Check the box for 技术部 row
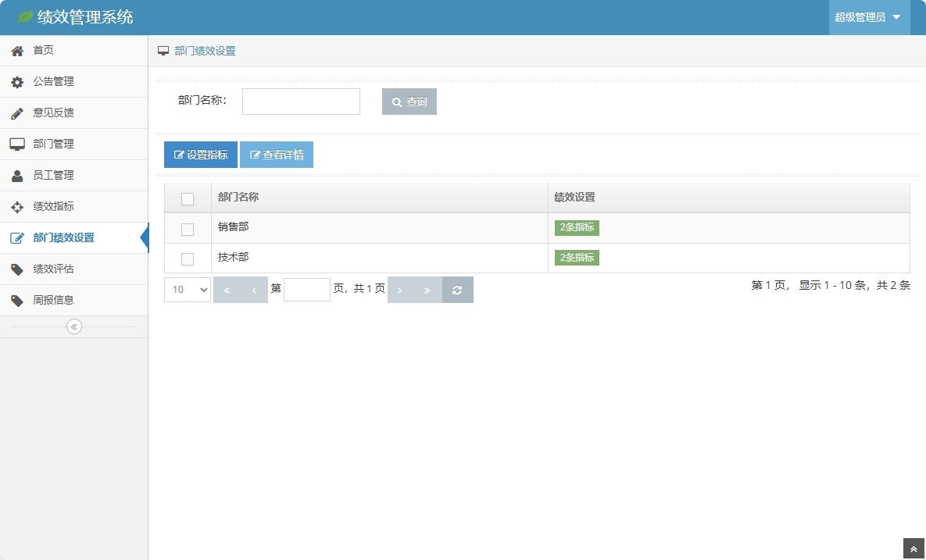This screenshot has height=560, width=926. pos(188,259)
